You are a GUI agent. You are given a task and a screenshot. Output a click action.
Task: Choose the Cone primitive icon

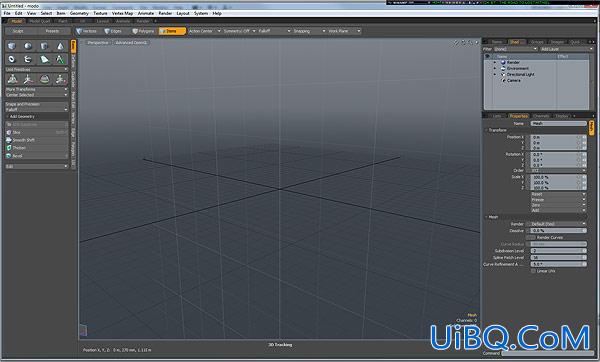click(60, 46)
